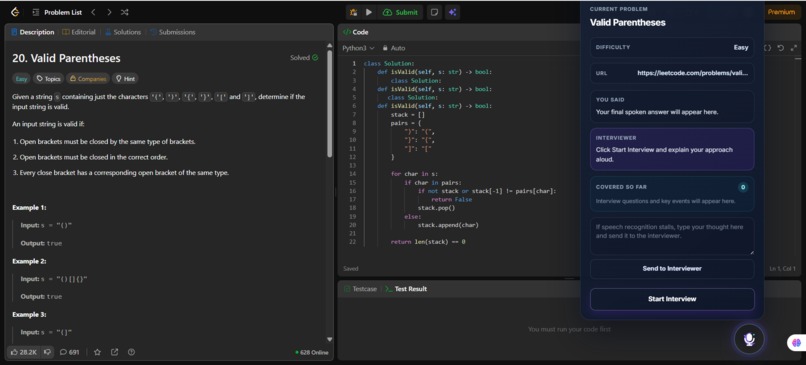Viewport: 806px width, 365px height.
Task: Click the format code braces icon
Action: click(767, 48)
